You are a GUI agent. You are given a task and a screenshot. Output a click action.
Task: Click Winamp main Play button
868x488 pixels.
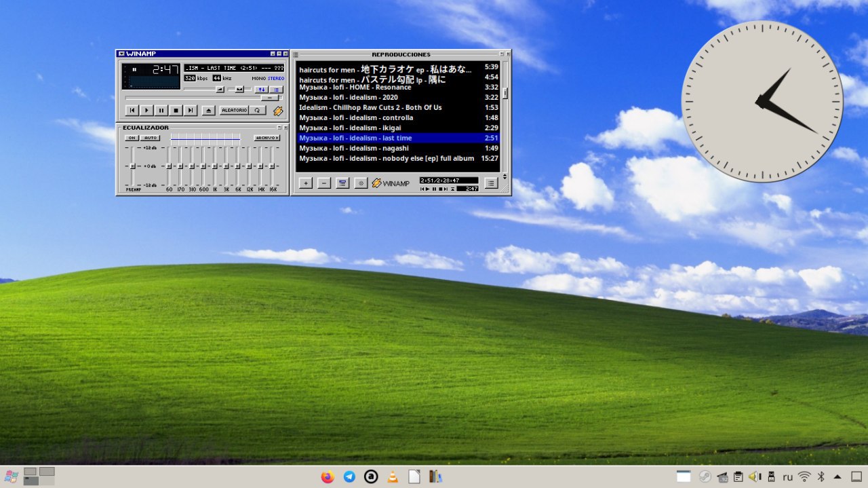click(x=146, y=110)
